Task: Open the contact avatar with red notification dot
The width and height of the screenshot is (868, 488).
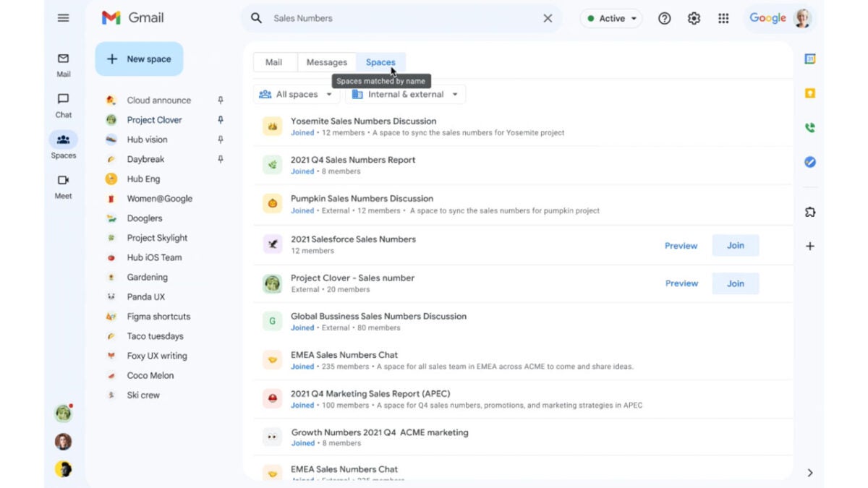Action: pyautogui.click(x=64, y=414)
